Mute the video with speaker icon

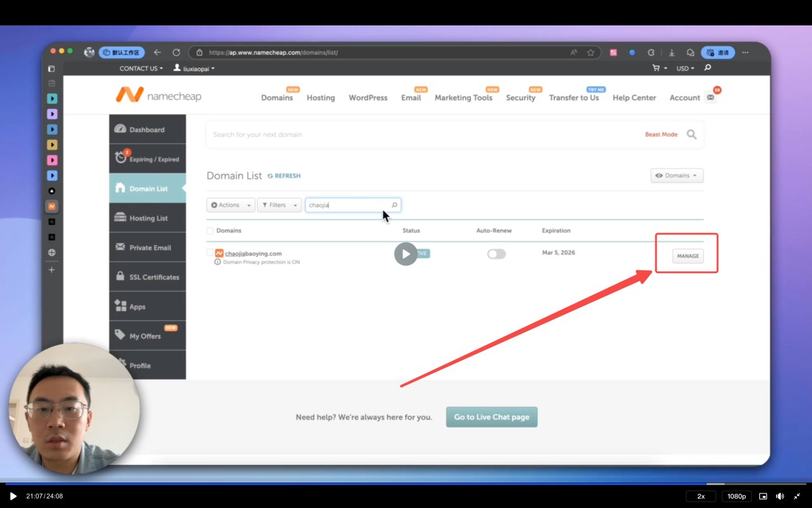coord(780,496)
